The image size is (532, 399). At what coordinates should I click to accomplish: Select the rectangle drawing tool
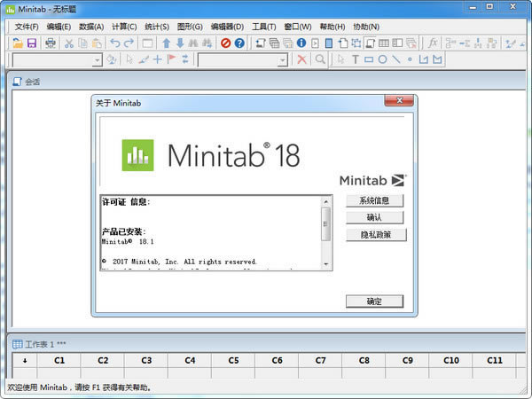click(x=369, y=59)
